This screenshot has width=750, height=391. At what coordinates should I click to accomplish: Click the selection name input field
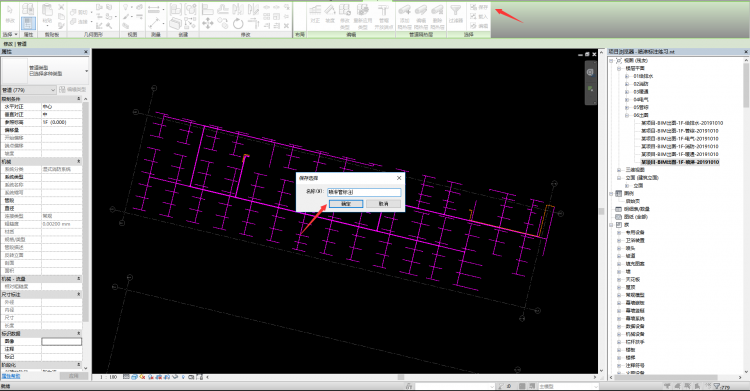click(x=364, y=192)
